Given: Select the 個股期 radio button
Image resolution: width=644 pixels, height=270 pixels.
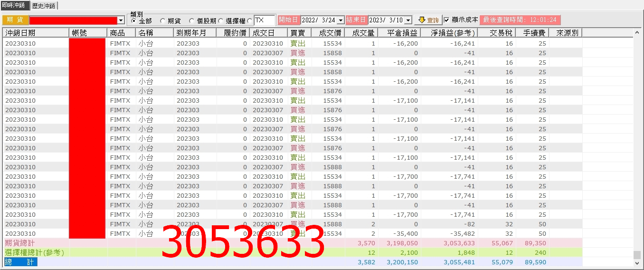Looking at the screenshot, I should tap(192, 21).
